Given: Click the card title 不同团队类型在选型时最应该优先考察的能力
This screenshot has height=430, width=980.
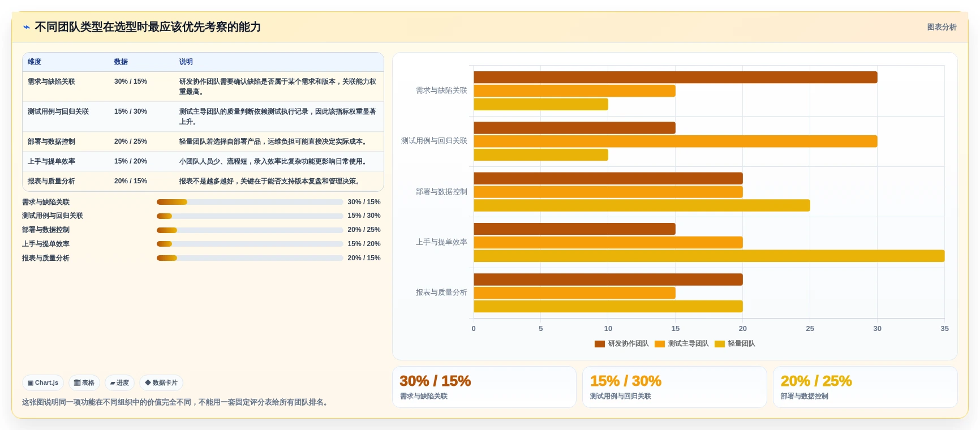Looking at the screenshot, I should click(148, 27).
